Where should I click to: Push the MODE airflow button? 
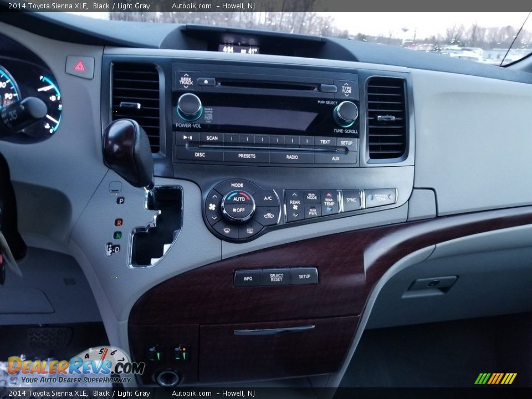point(237,185)
